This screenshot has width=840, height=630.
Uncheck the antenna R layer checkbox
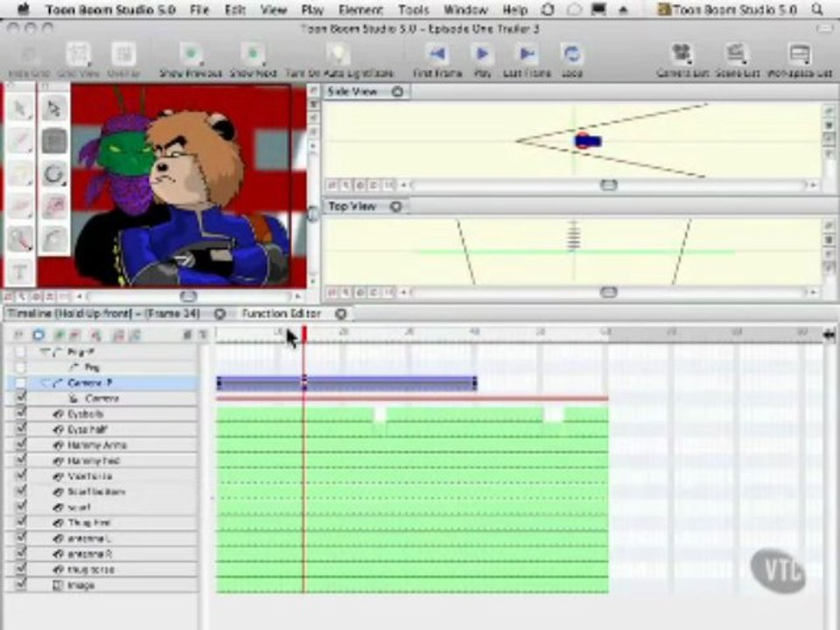tap(20, 553)
